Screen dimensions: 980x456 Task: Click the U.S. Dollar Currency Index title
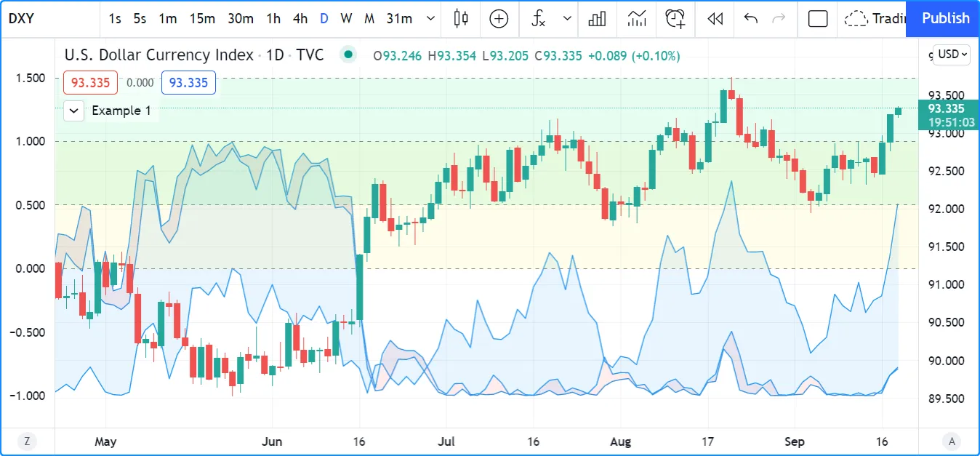tap(159, 55)
